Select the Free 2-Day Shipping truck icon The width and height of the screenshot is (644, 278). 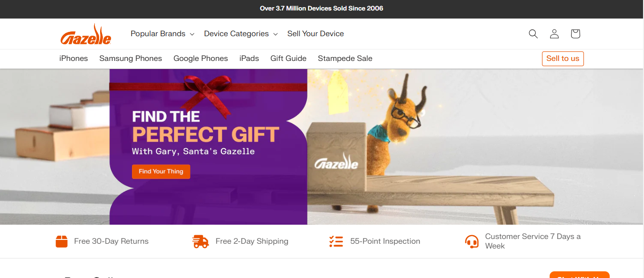coord(200,241)
